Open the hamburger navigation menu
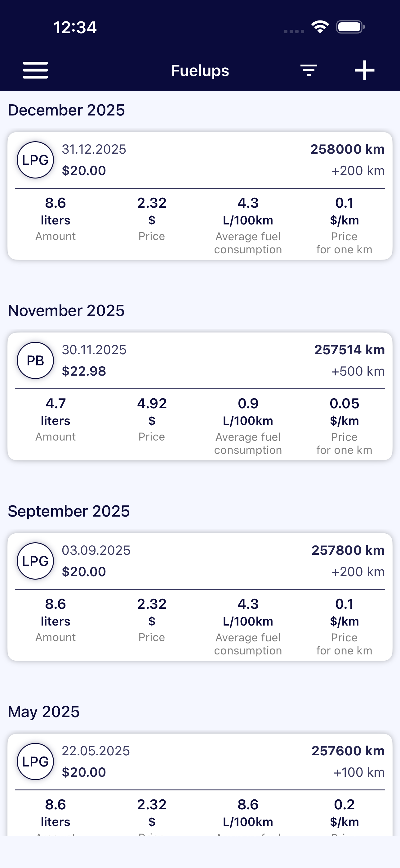Screen dimensions: 400x868 35,70
